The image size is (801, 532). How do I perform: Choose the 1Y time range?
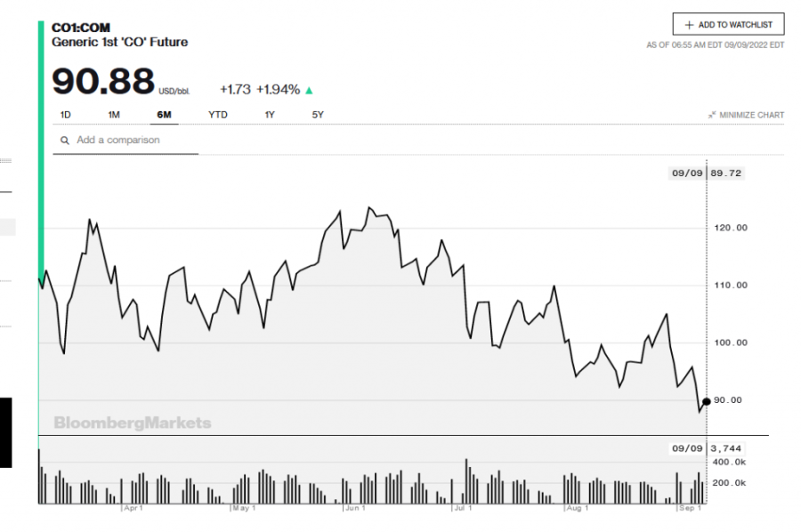270,115
